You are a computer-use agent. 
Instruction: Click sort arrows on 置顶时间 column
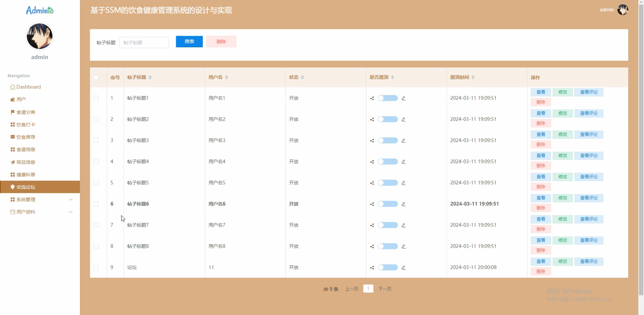(x=473, y=77)
